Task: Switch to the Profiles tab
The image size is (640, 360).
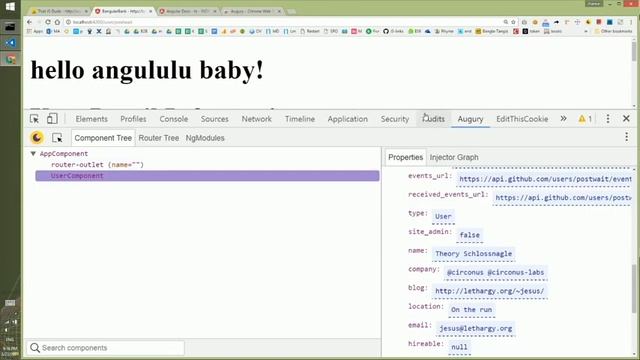Action: point(133,119)
